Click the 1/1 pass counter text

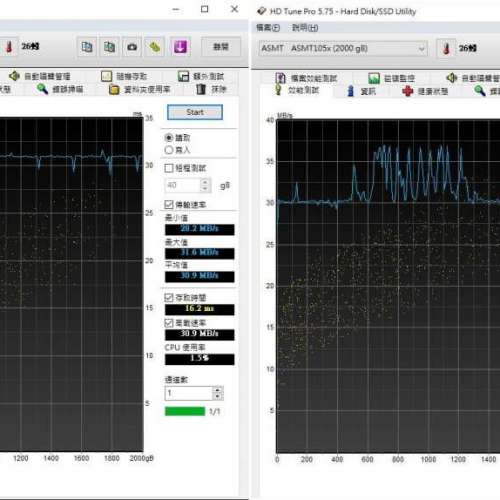[x=214, y=412]
